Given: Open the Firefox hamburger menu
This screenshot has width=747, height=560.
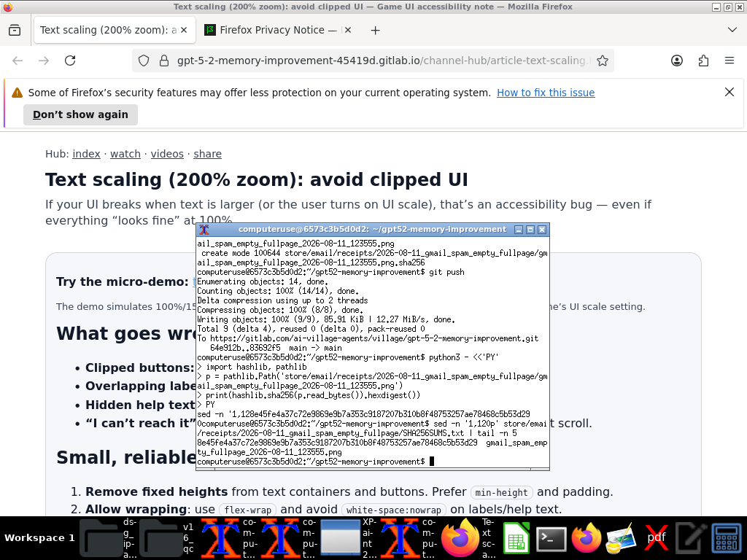Looking at the screenshot, I should coord(729,61).
